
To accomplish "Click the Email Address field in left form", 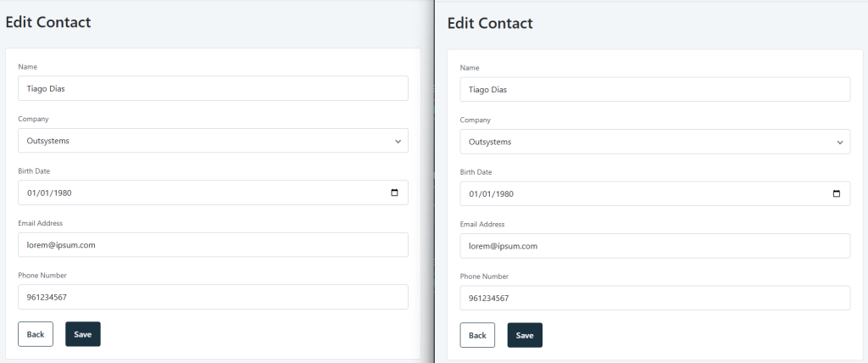I will click(x=213, y=245).
